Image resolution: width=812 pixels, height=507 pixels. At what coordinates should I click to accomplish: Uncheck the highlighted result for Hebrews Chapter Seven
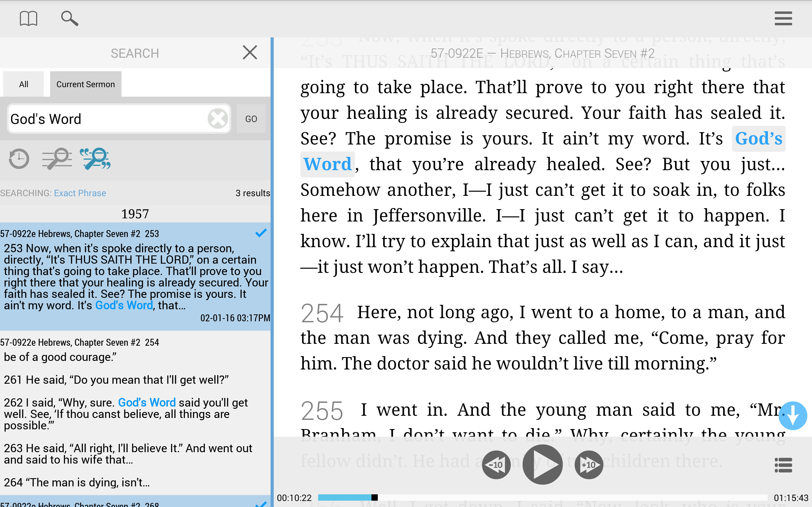pyautogui.click(x=261, y=233)
